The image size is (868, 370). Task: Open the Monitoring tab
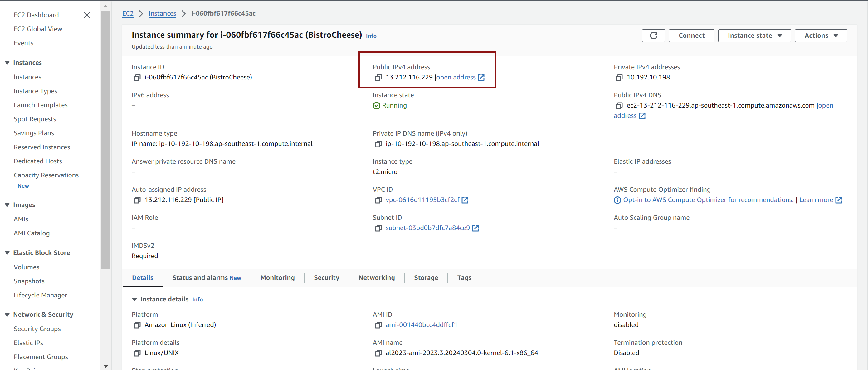[277, 278]
